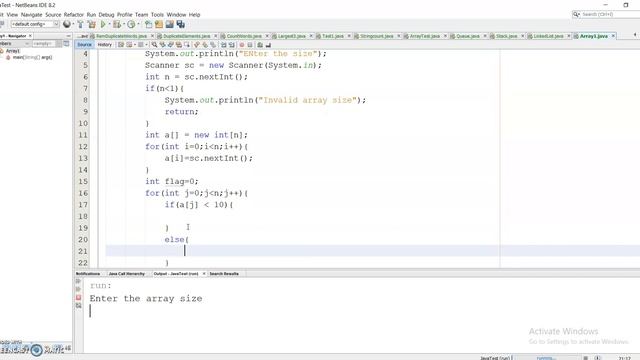Open the Profile menu
Image resolution: width=640 pixels, height=360 pixels.
(124, 15)
